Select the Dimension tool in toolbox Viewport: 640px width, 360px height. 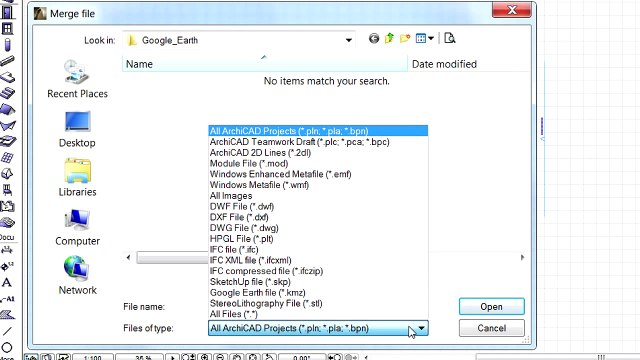click(x=7, y=250)
